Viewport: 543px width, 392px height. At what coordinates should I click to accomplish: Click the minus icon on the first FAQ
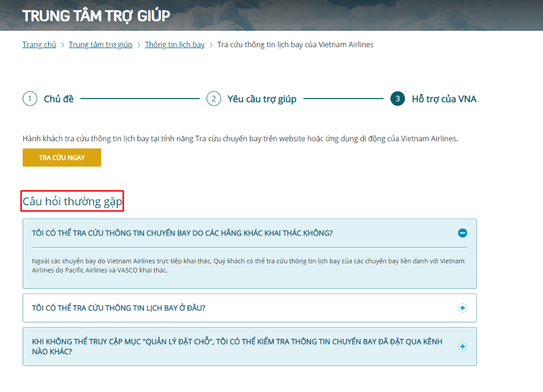[462, 233]
